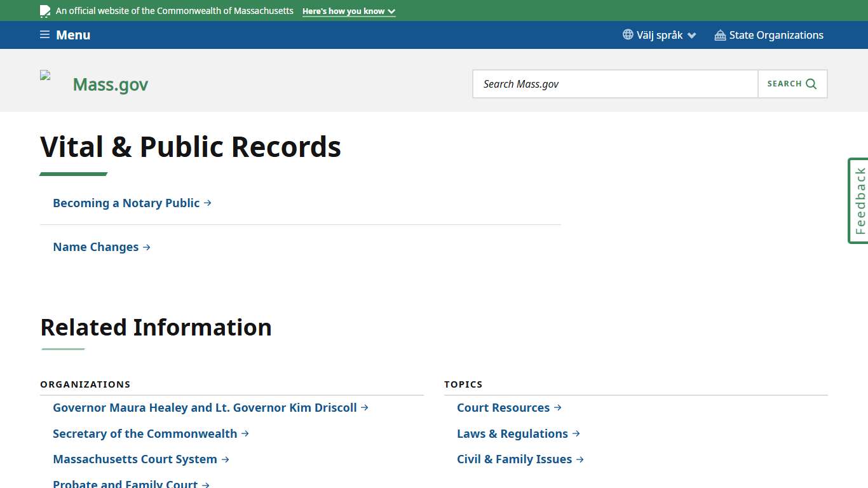Open Secretary of the Commonwealth link
Screen dimensions: 868x488
144,433
